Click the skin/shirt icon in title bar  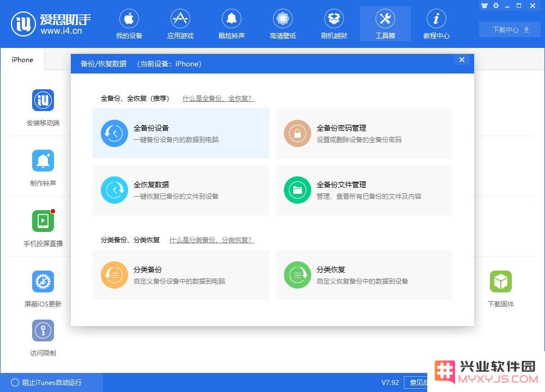point(484,5)
